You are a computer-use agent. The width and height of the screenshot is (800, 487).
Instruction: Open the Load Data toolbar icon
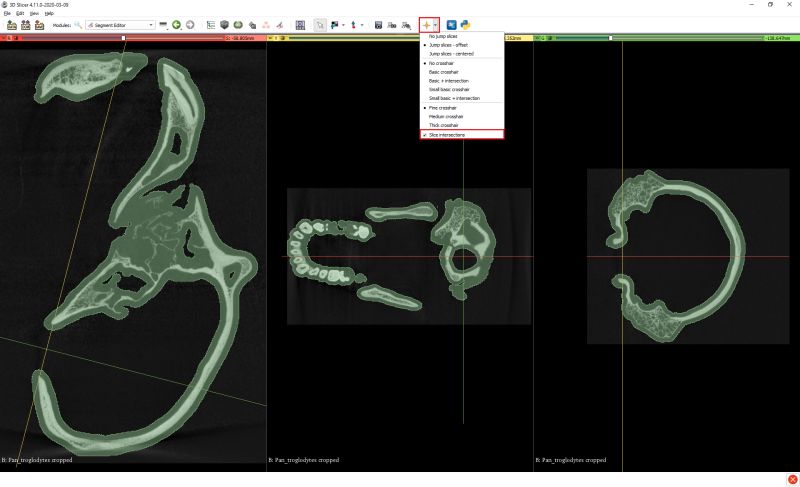12,24
